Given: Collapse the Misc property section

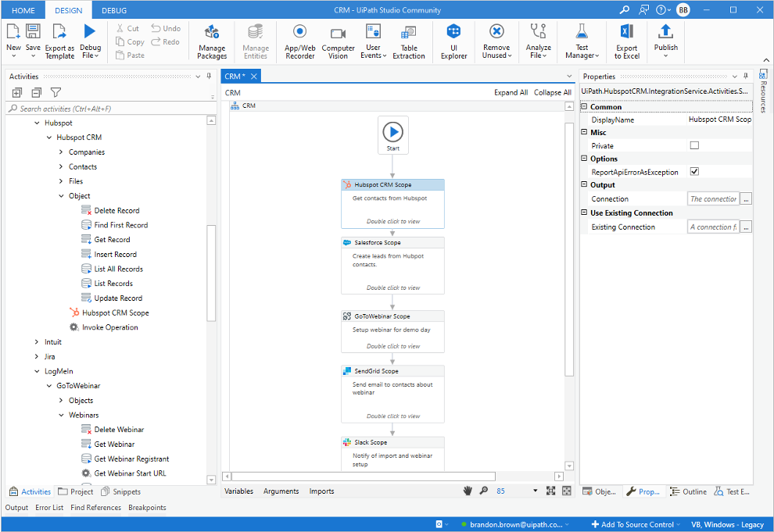Looking at the screenshot, I should tap(585, 132).
